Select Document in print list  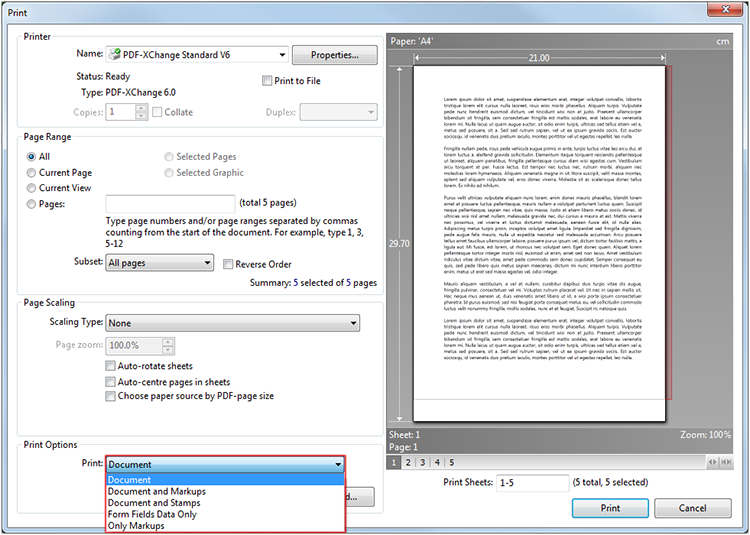225,480
